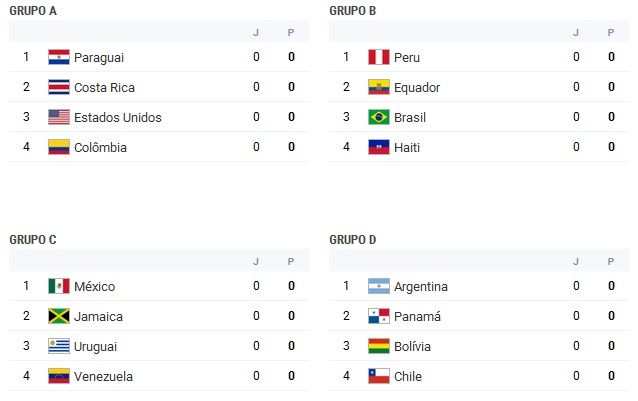
Task: Click the Chile flag icon
Action: tap(378, 376)
